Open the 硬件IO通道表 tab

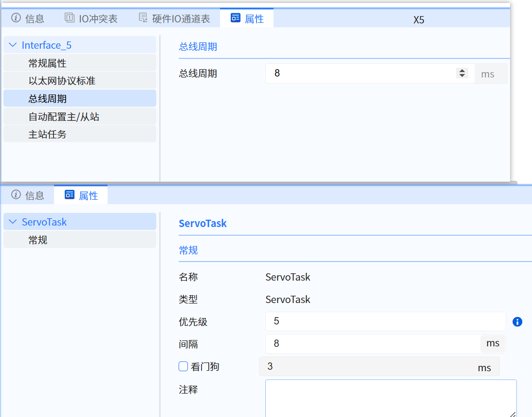point(181,19)
